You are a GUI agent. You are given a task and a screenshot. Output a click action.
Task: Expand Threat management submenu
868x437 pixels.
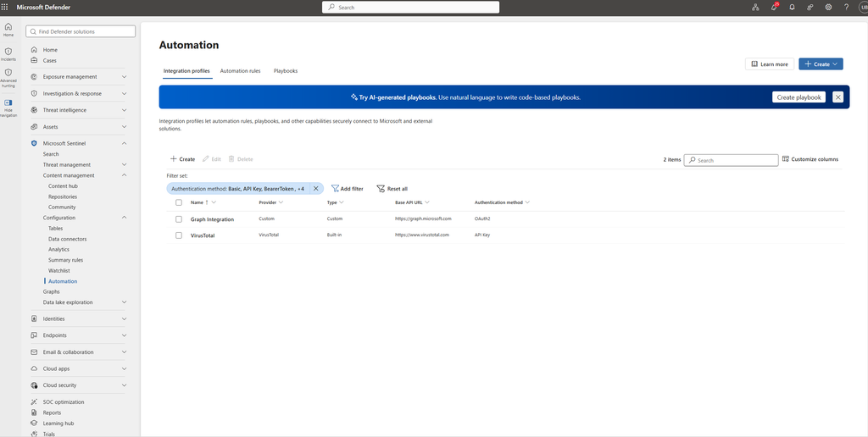124,165
